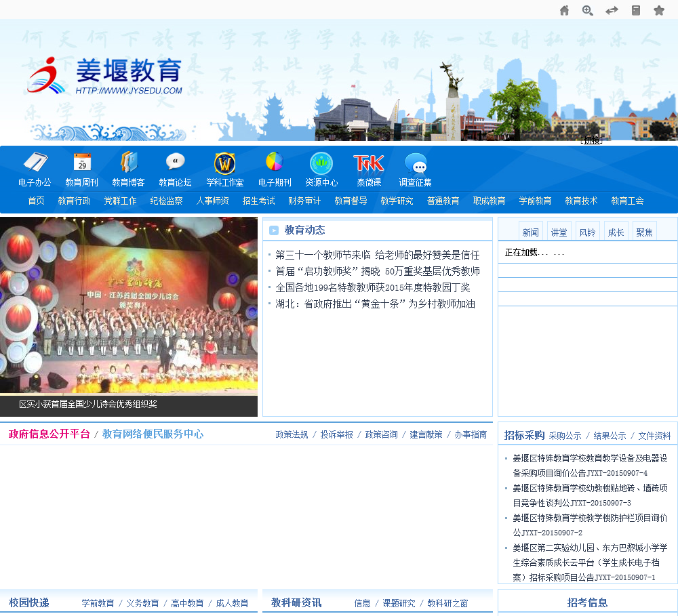Open 教育论坛 speech bubble icon
This screenshot has height=616, width=678.
pyautogui.click(x=176, y=163)
